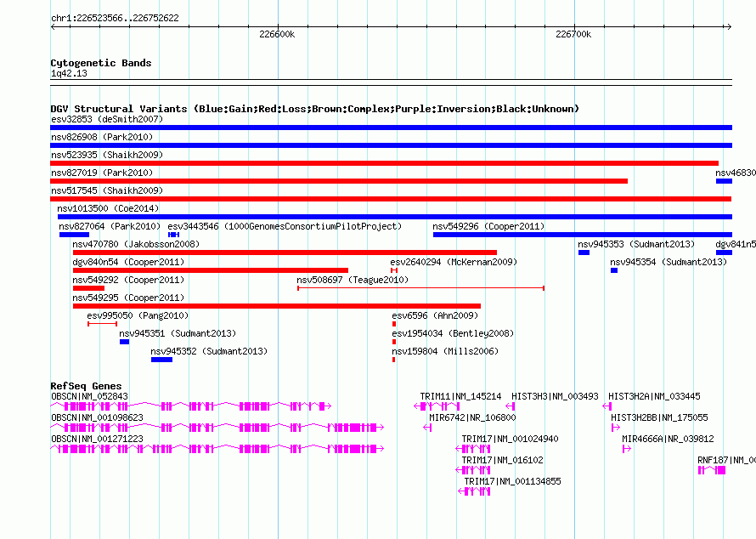Click the nsv945352 blue gain bar
Image resolution: width=756 pixels, height=539 pixels.
[x=161, y=360]
